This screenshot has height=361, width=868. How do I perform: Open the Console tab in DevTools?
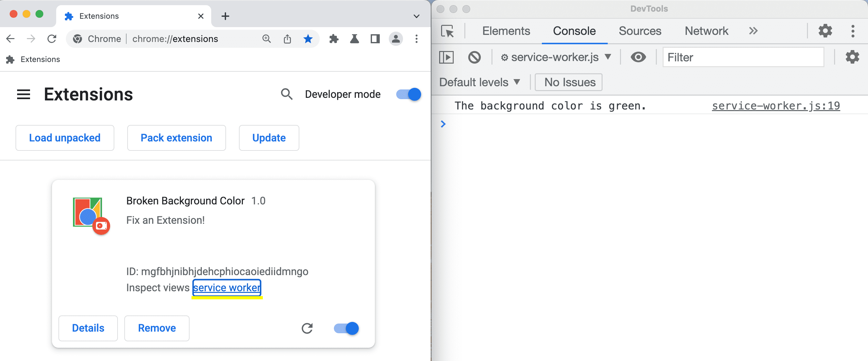(x=574, y=31)
